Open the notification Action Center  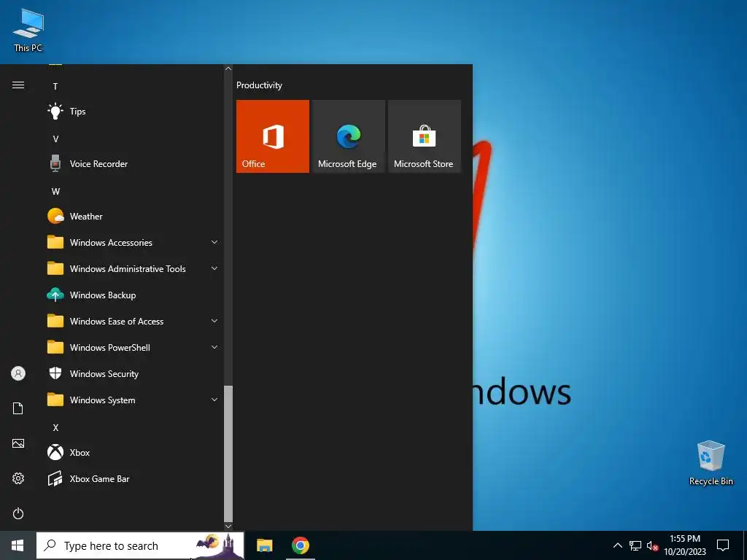click(723, 545)
